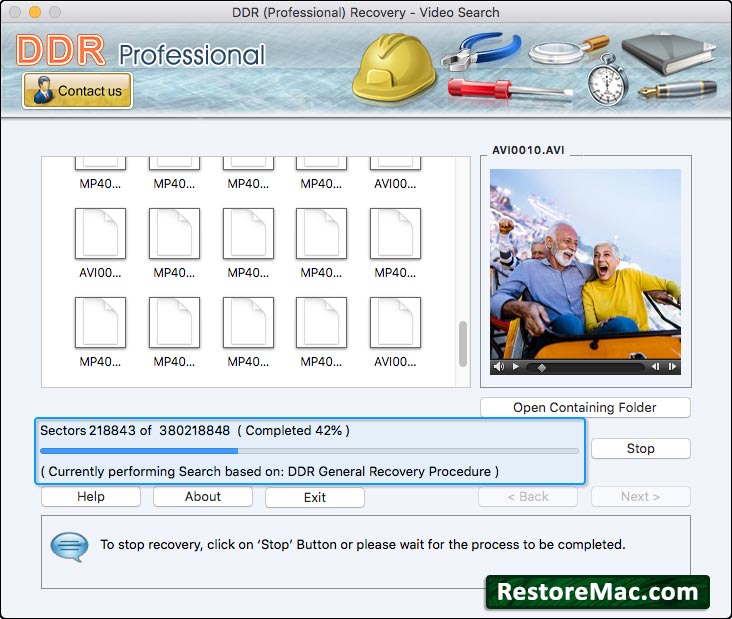This screenshot has width=732, height=619.
Task: Exit the recovery application
Action: coord(315,497)
